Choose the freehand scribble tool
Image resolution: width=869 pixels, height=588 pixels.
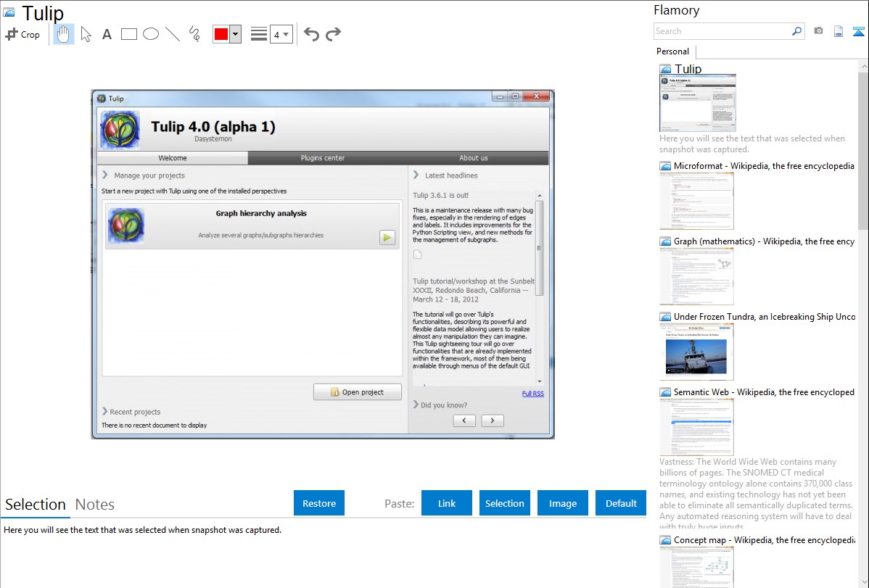(x=194, y=34)
